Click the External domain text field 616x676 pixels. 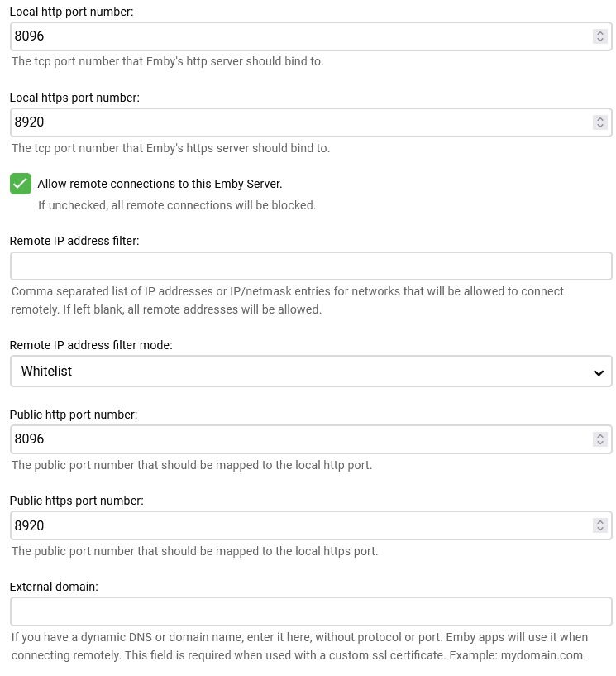point(311,611)
